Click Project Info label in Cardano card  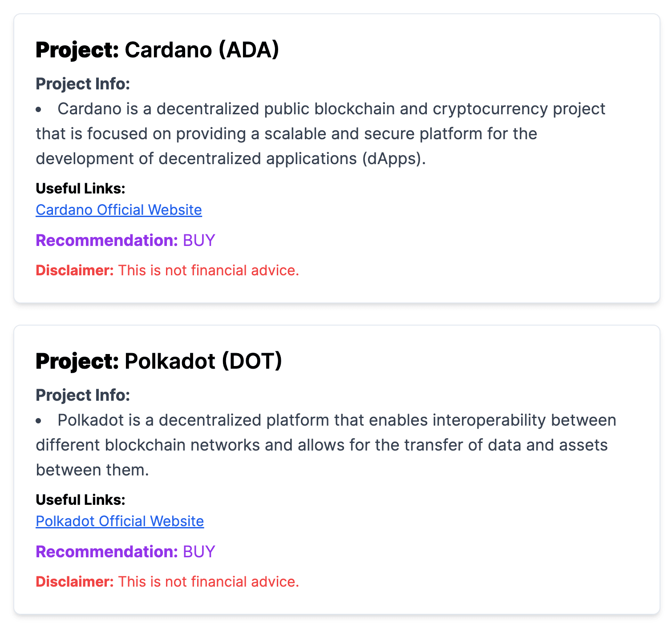click(x=83, y=84)
